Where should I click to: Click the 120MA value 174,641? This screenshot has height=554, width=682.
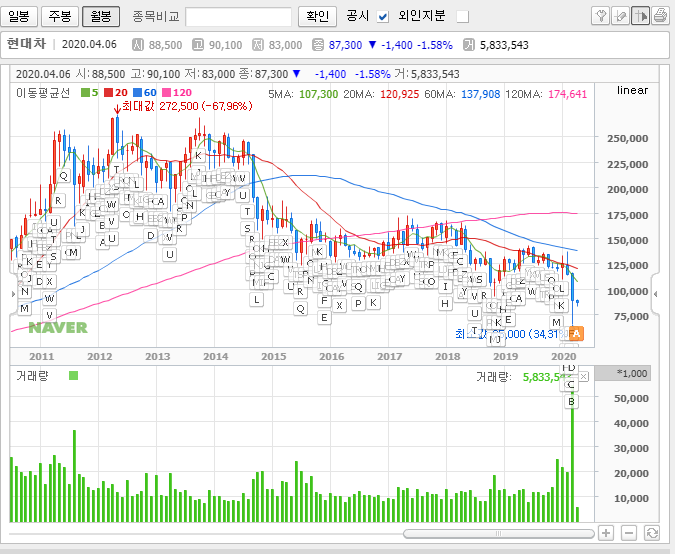click(568, 94)
